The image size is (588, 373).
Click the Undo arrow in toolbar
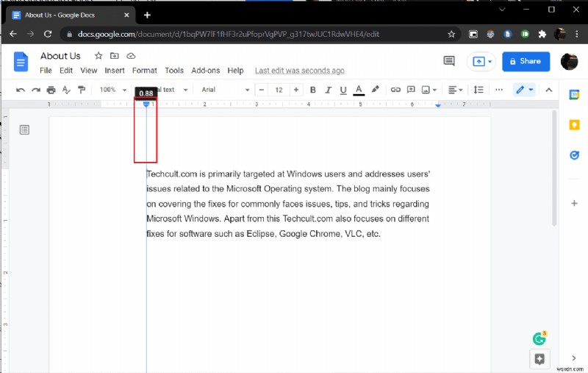coord(21,90)
